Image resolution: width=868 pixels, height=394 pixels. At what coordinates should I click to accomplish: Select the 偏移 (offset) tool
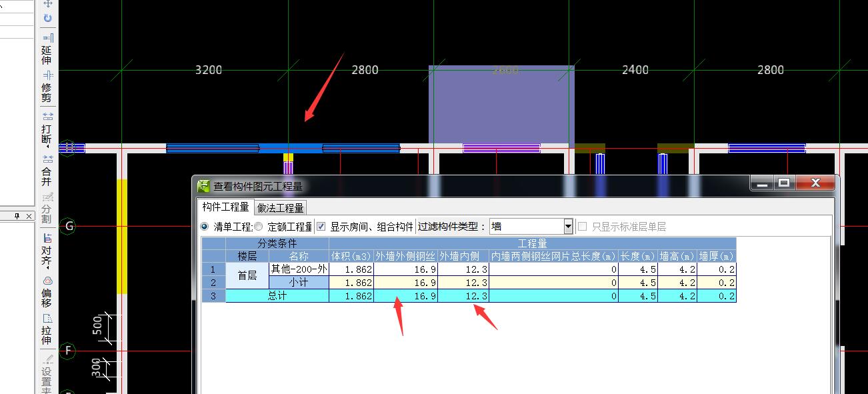click(47, 291)
